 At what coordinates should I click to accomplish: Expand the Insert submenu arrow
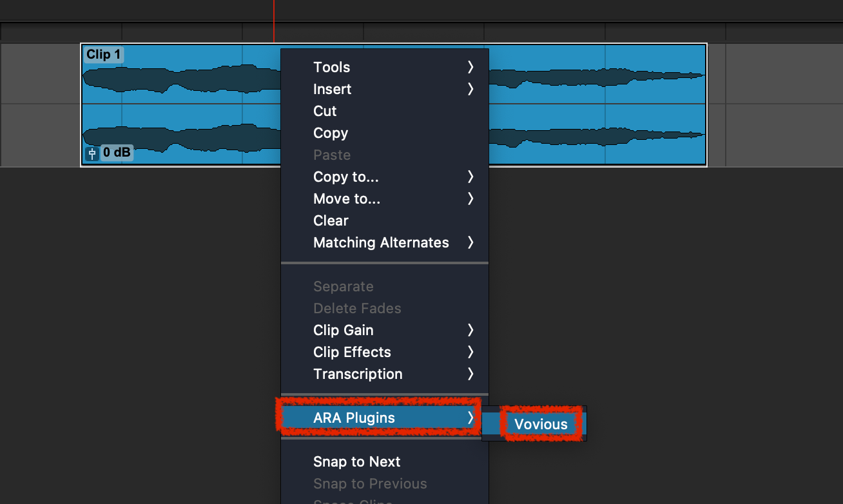(470, 89)
